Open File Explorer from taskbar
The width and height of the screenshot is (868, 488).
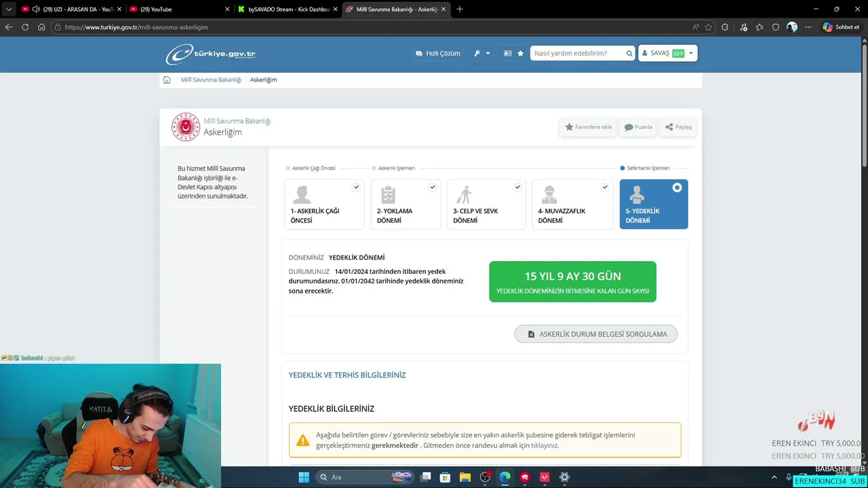465,477
